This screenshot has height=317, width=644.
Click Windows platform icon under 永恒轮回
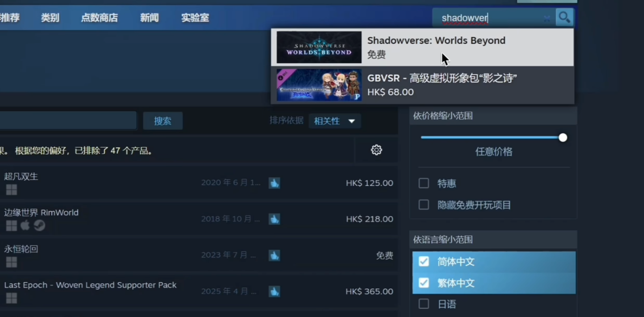(11, 262)
